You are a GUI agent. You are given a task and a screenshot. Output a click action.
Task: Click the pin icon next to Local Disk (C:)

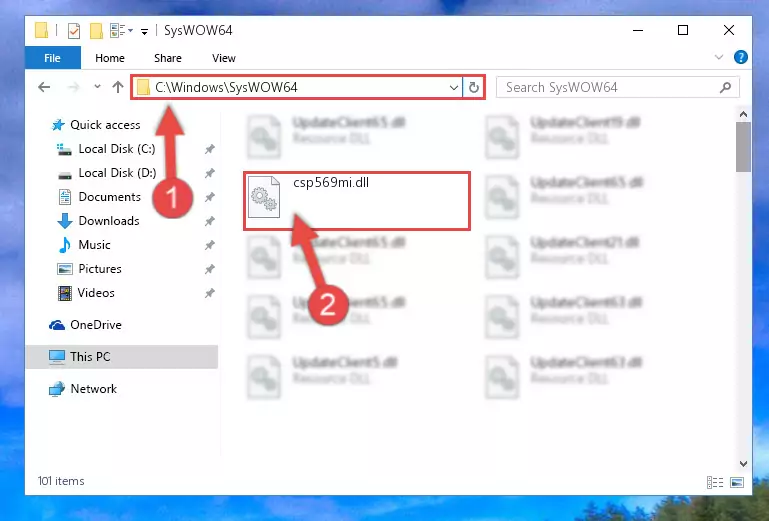click(x=210, y=149)
